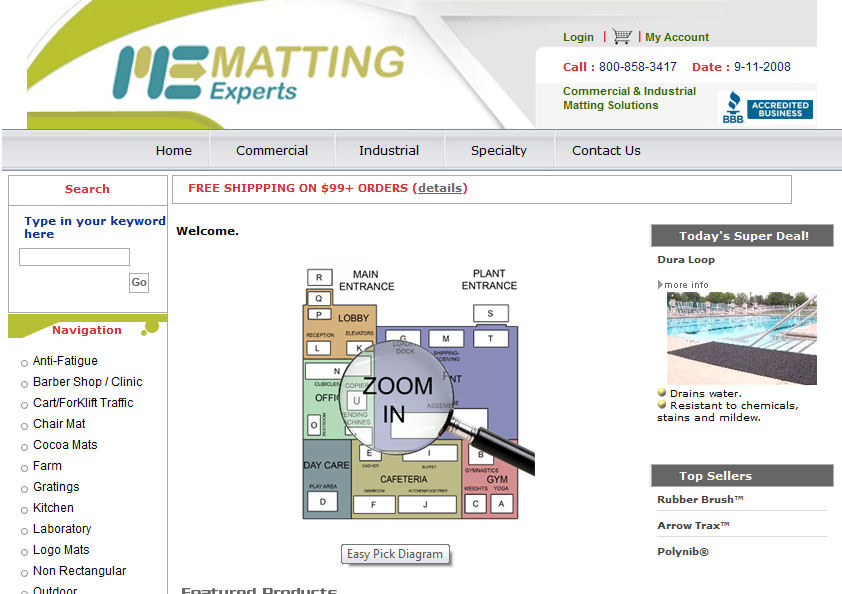The height and width of the screenshot is (594, 842).
Task: Click box S at Plant Entrance
Action: click(490, 313)
